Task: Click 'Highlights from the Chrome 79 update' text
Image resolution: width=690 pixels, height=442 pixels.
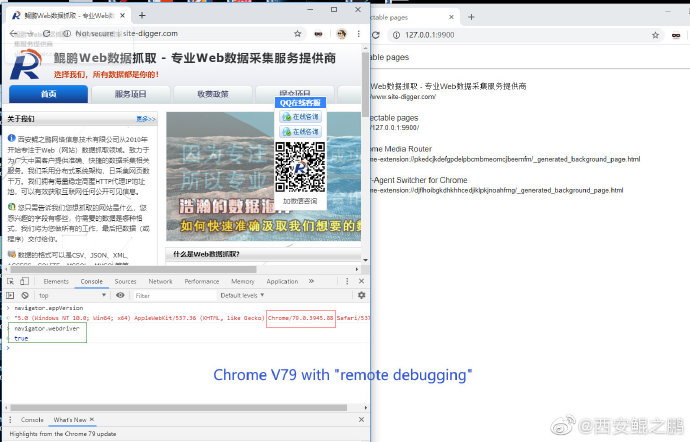Action: pyautogui.click(x=63, y=434)
